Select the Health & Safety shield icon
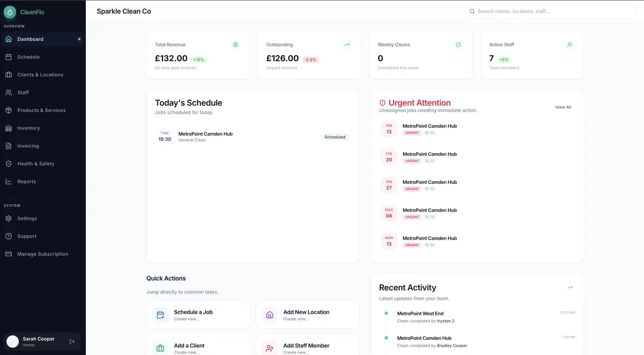 (x=9, y=163)
